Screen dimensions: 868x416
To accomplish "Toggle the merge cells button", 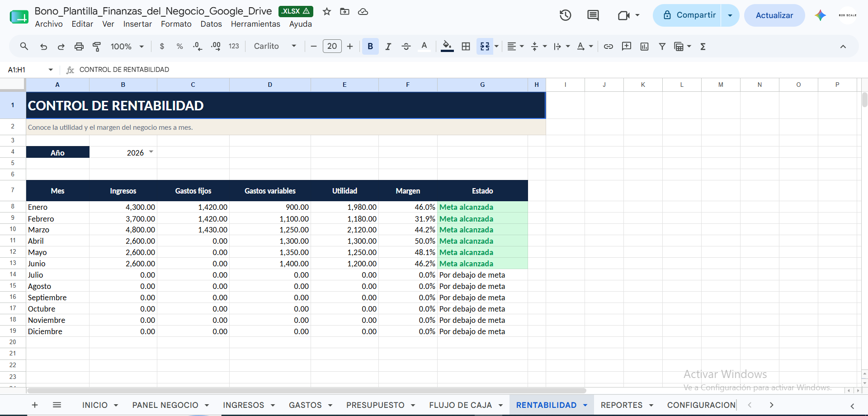I will point(485,46).
